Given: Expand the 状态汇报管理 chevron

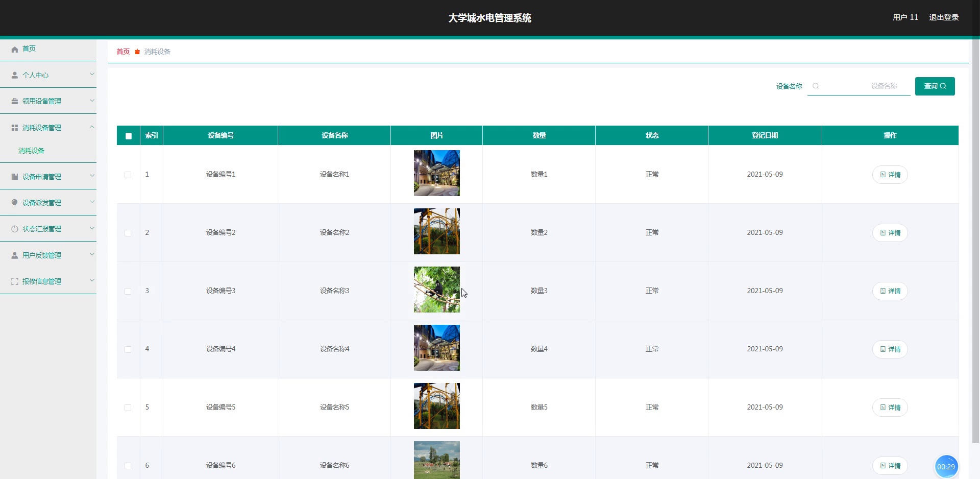Looking at the screenshot, I should tap(92, 228).
